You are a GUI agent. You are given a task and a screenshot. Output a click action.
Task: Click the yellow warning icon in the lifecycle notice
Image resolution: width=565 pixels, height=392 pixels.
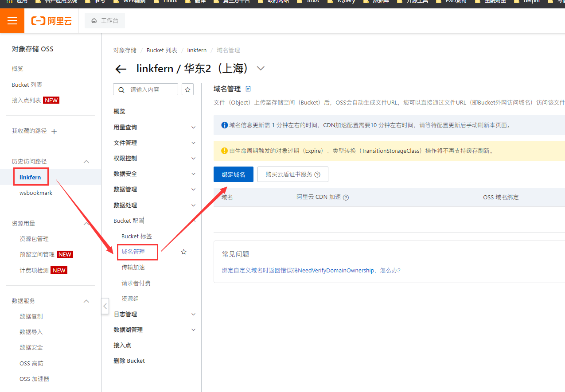[224, 151]
